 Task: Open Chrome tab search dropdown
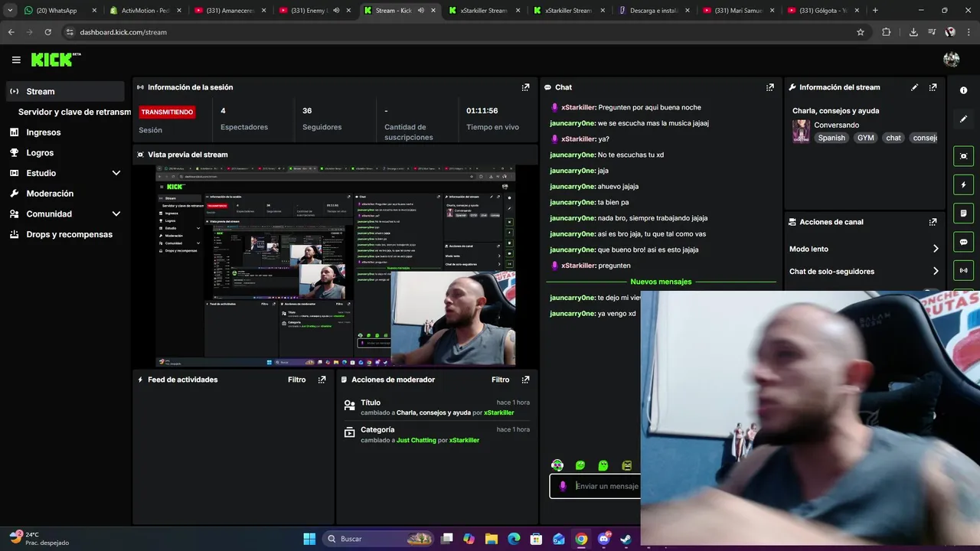pos(10,11)
